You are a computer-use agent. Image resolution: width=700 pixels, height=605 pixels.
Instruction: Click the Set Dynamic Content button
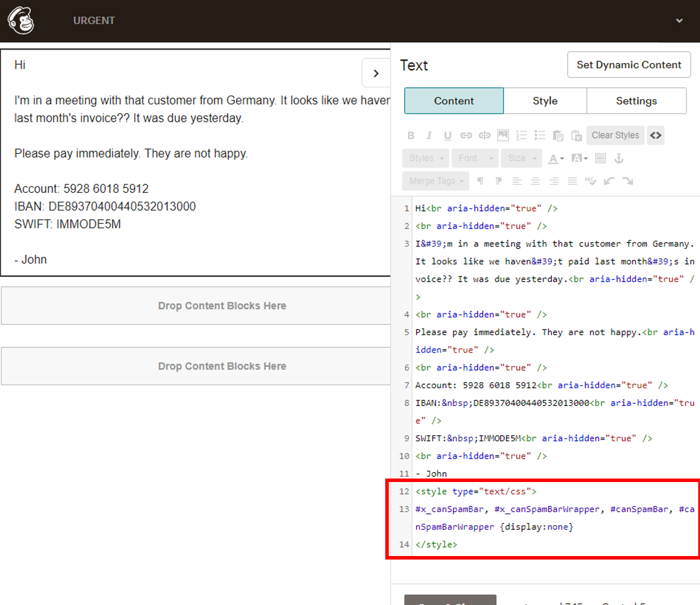629,65
